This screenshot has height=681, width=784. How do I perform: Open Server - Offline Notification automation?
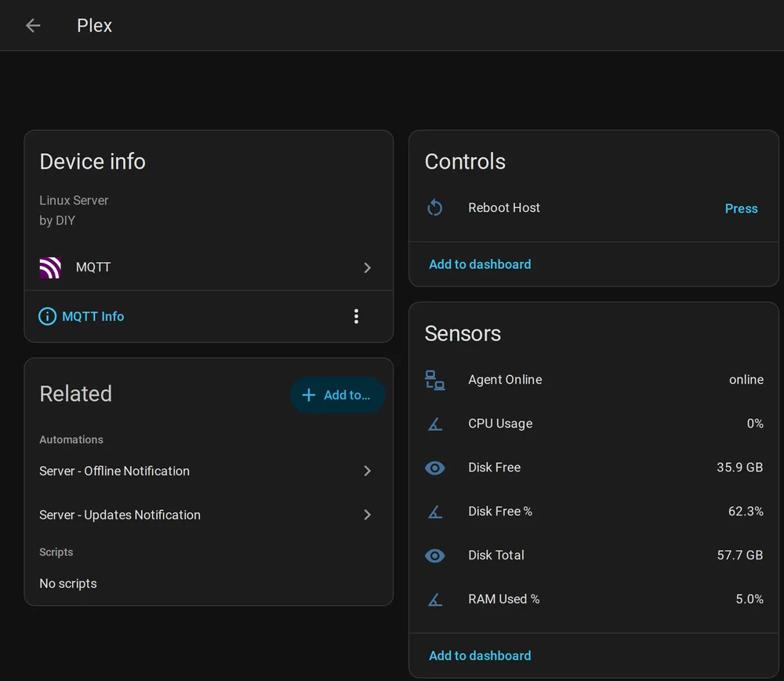click(209, 471)
